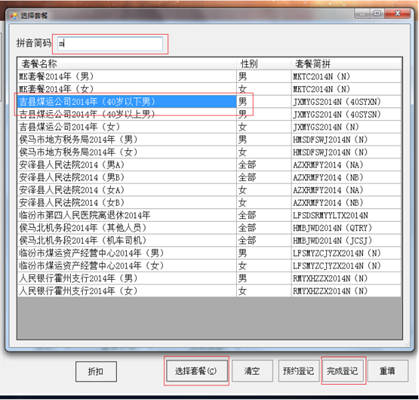This screenshot has height=400, width=419.
Task: Click the 预约登记 button
Action: click(298, 371)
